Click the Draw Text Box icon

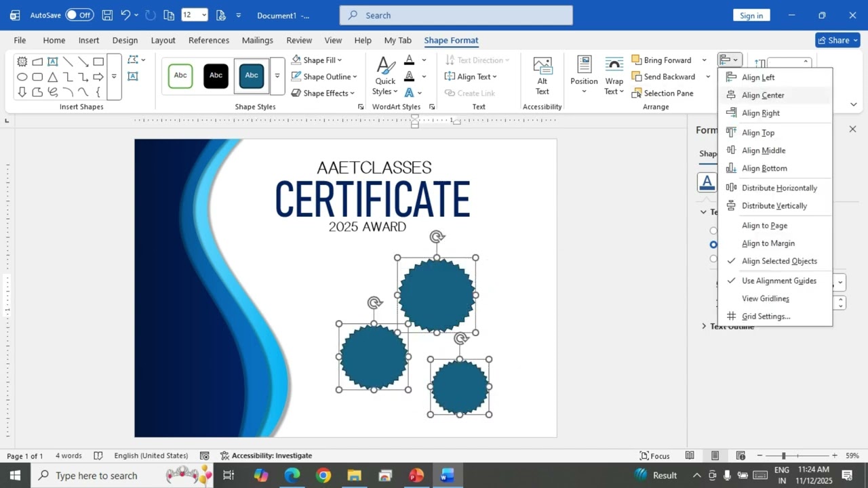click(132, 77)
